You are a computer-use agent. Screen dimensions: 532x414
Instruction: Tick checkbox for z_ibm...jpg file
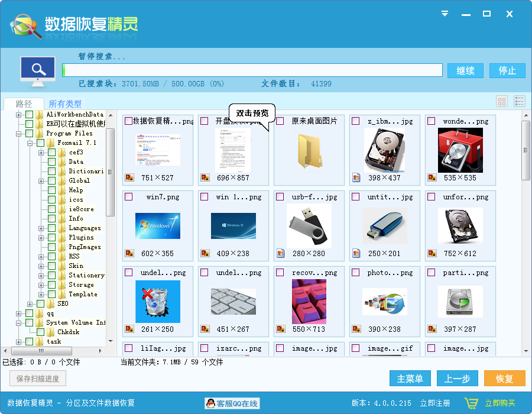[x=356, y=121]
